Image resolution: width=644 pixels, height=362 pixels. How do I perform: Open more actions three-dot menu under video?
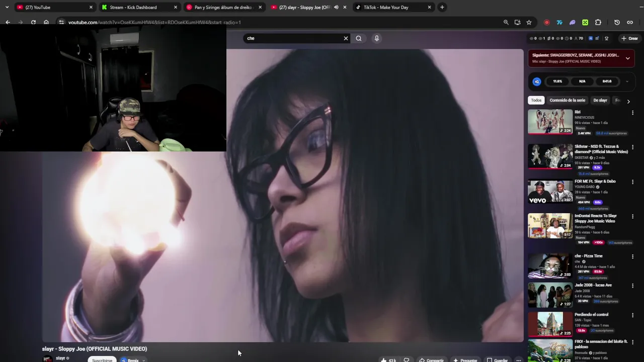(518, 360)
